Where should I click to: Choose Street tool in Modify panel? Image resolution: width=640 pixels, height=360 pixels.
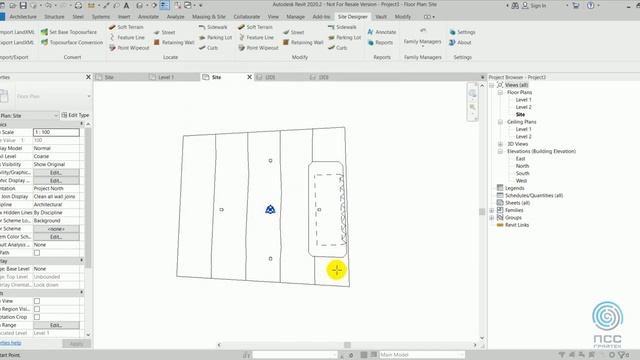click(x=293, y=32)
